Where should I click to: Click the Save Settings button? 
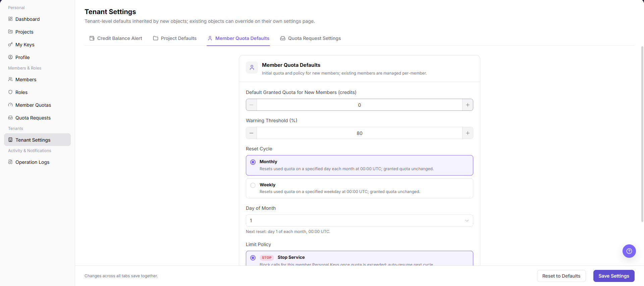point(614,276)
